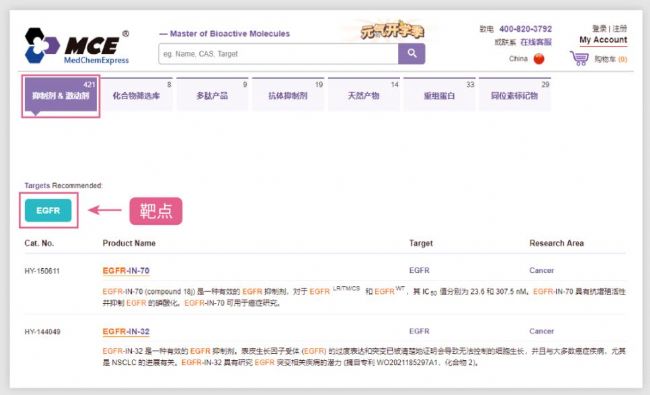Screen dimensions: 650x395
Task: Click My Account link
Action: (603, 40)
